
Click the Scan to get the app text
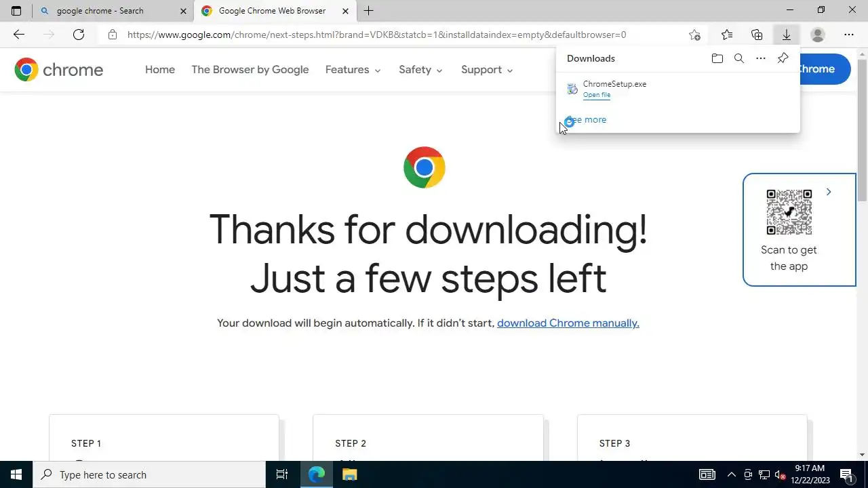pyautogui.click(x=789, y=258)
